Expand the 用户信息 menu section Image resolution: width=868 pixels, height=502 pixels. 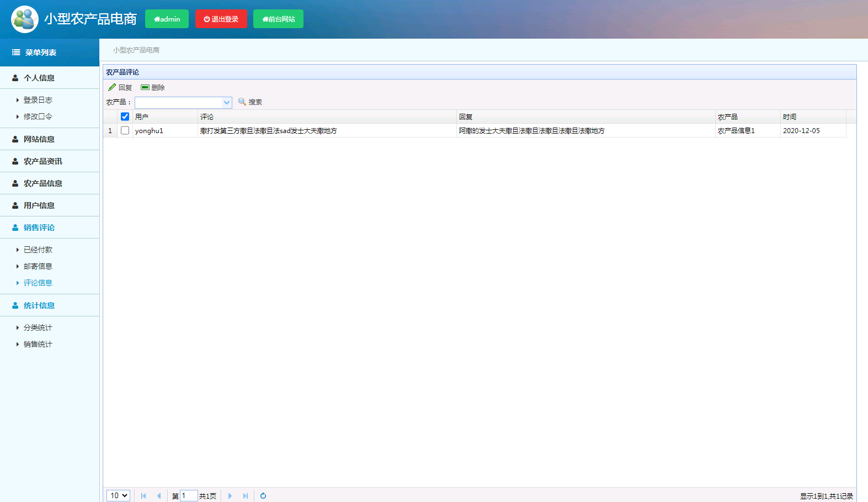(50, 205)
